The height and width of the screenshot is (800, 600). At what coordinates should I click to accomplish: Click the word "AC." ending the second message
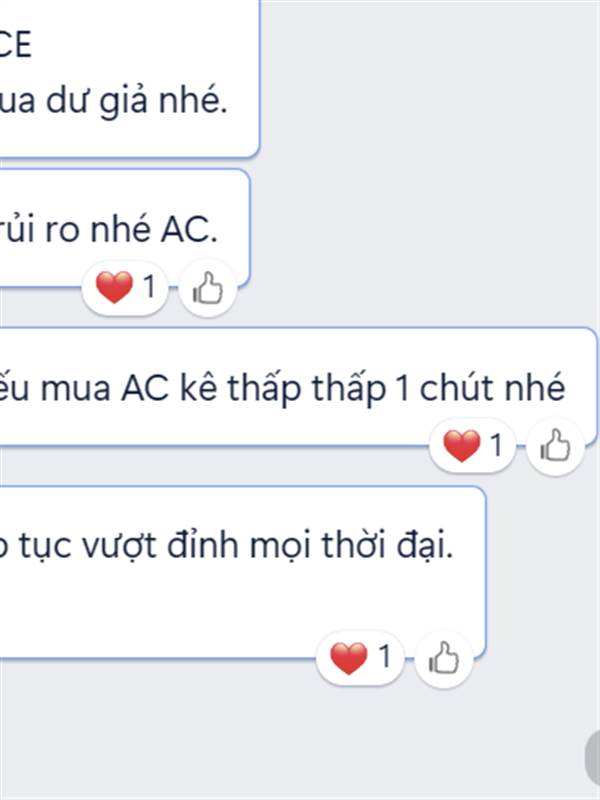coord(189,230)
